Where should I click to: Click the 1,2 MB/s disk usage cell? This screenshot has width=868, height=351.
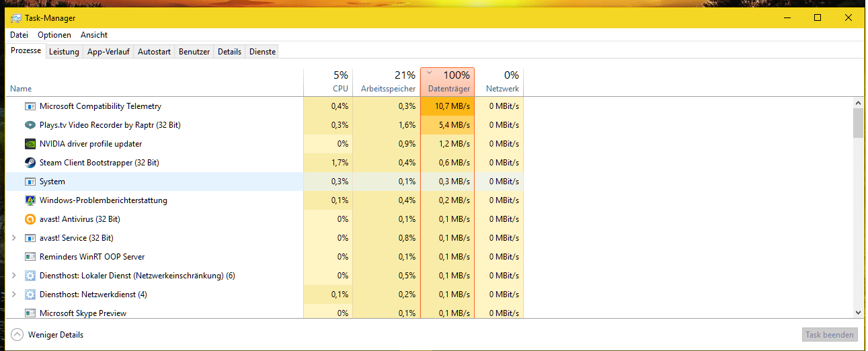448,144
